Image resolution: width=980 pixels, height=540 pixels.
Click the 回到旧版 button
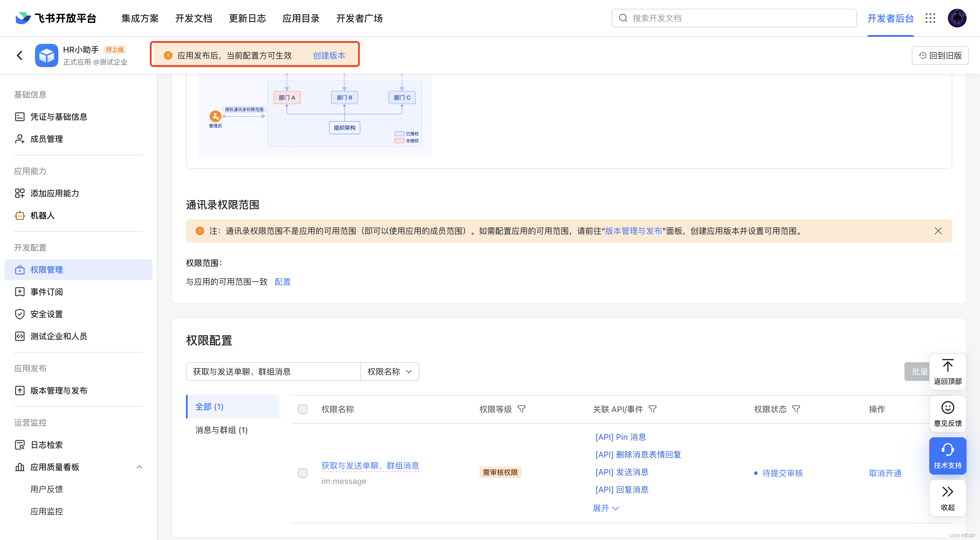point(940,55)
